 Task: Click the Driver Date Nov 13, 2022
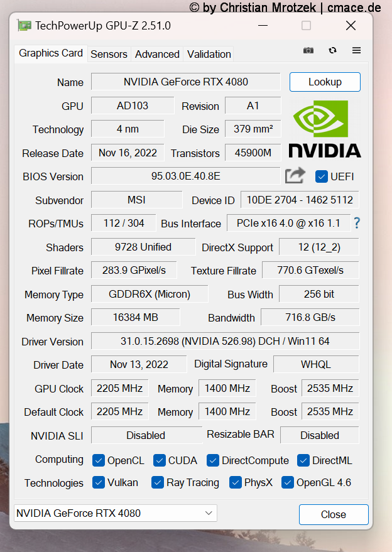[139, 364]
